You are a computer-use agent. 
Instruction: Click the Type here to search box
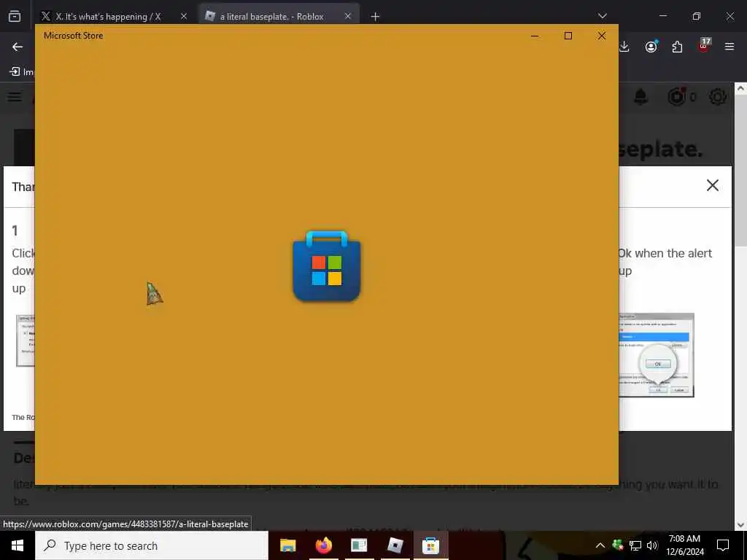click(152, 545)
